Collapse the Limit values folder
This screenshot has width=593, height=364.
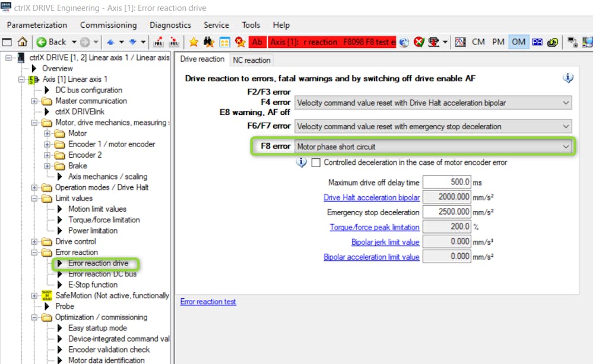(x=34, y=199)
